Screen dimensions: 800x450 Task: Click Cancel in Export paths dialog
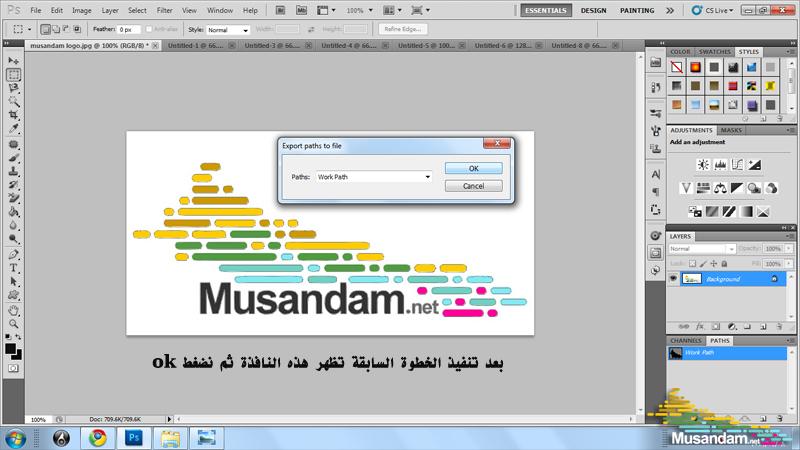coord(473,186)
